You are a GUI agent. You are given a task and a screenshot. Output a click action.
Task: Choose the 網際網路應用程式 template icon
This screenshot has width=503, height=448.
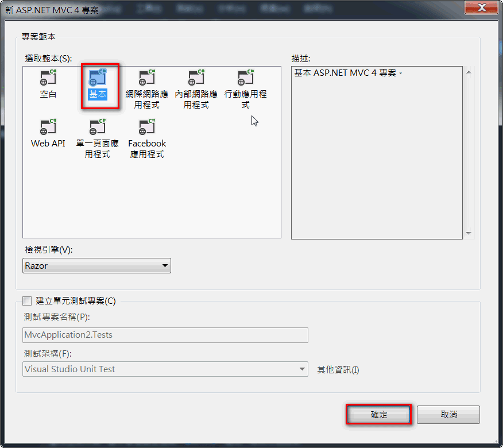(147, 78)
